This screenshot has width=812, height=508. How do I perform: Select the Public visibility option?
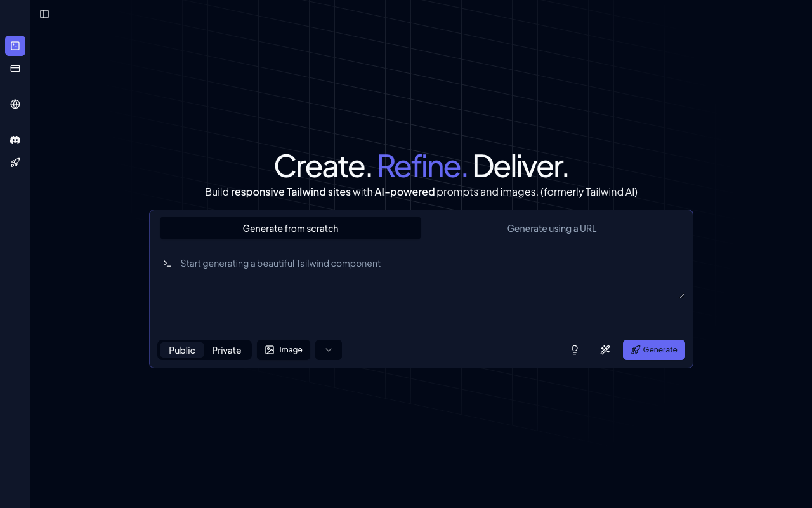[182, 350]
